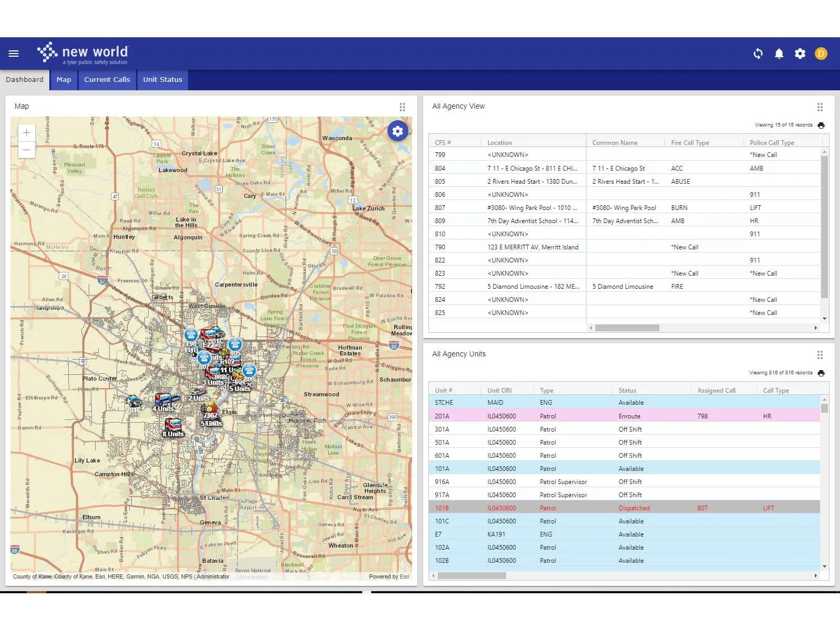
Task: Zoom out on the map
Action: [x=26, y=150]
